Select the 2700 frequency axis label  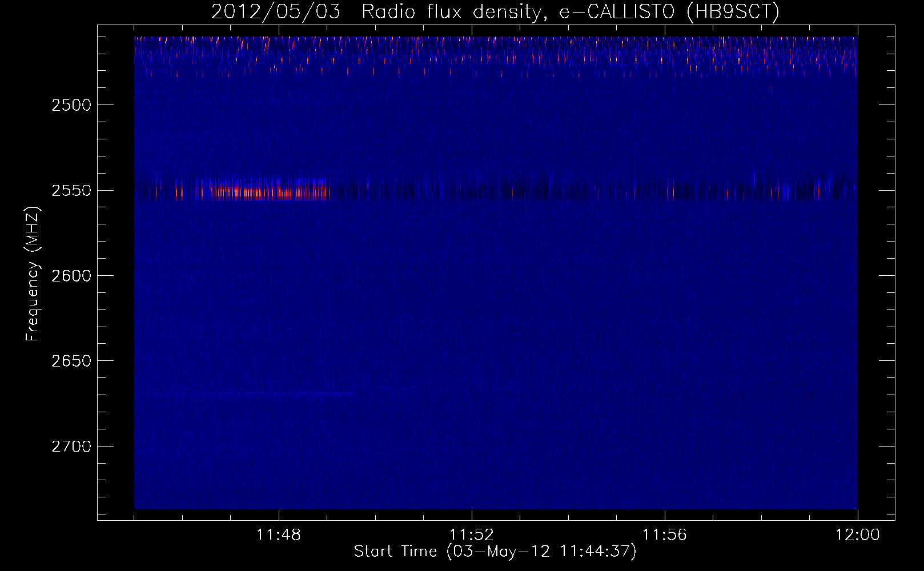point(71,447)
